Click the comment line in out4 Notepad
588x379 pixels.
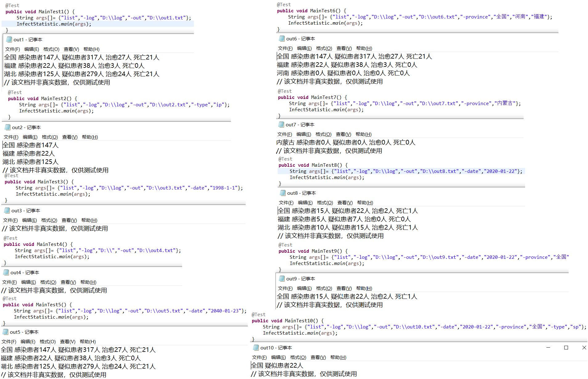[x=54, y=291]
